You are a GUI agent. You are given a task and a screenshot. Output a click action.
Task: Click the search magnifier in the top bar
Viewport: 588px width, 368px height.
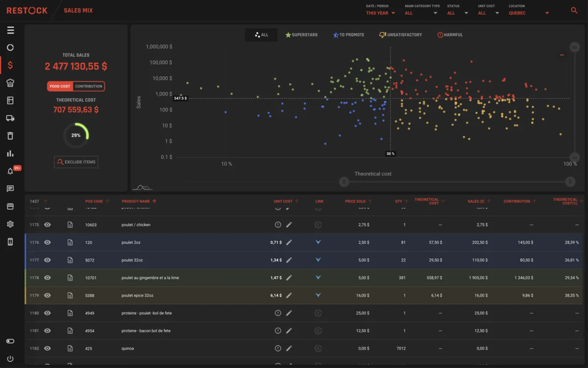pyautogui.click(x=574, y=10)
